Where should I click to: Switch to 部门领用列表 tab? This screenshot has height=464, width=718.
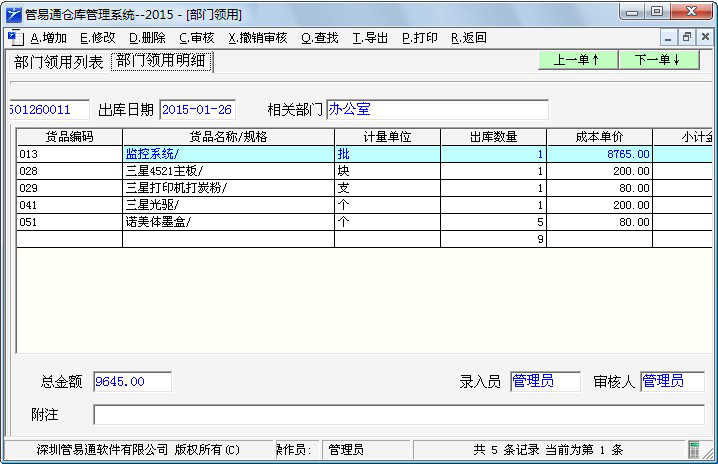point(58,62)
